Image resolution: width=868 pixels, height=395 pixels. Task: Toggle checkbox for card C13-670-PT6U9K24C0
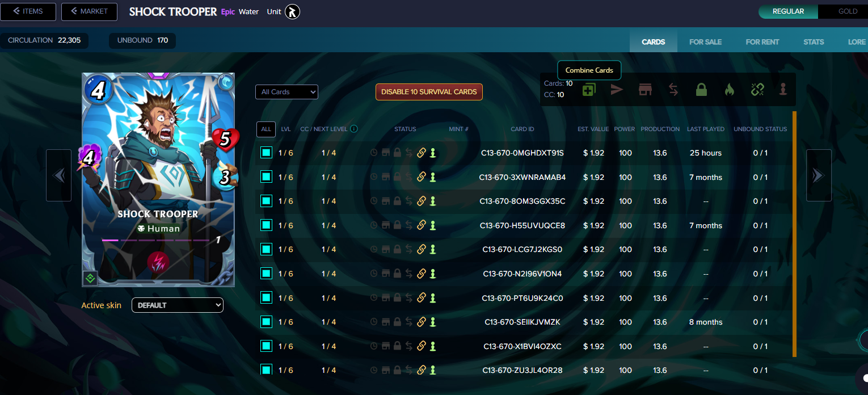267,298
